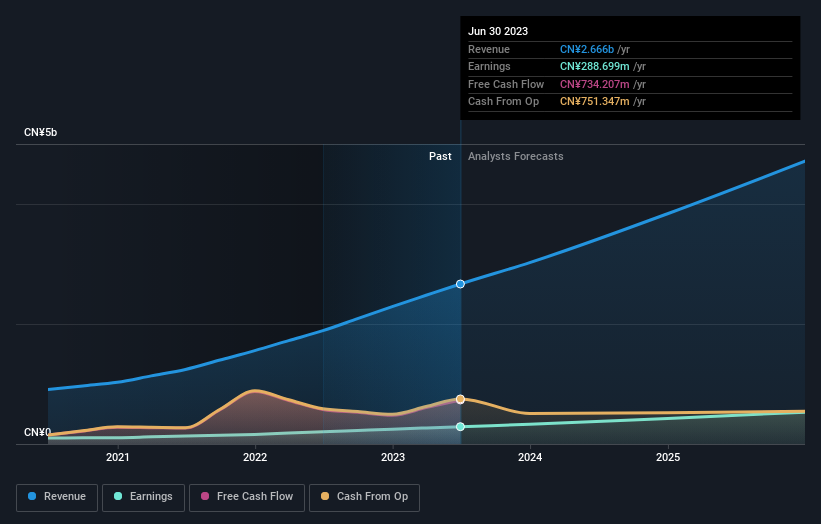Click the CN¥288.699m earnings value
Viewport: 821px width, 524px height.
tap(595, 66)
